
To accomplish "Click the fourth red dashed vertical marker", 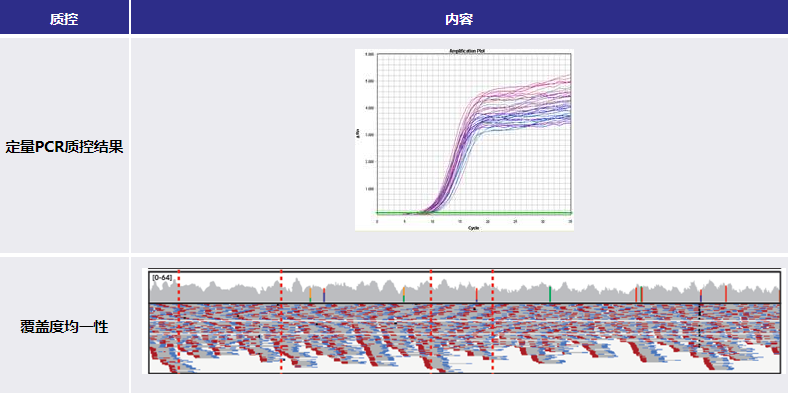I will click(492, 321).
